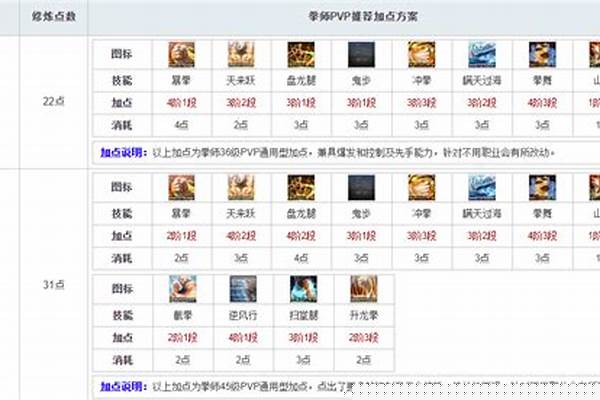Click the 盘龙腿 icon in the 31点 section
This screenshot has width=600, height=400.
click(x=301, y=188)
